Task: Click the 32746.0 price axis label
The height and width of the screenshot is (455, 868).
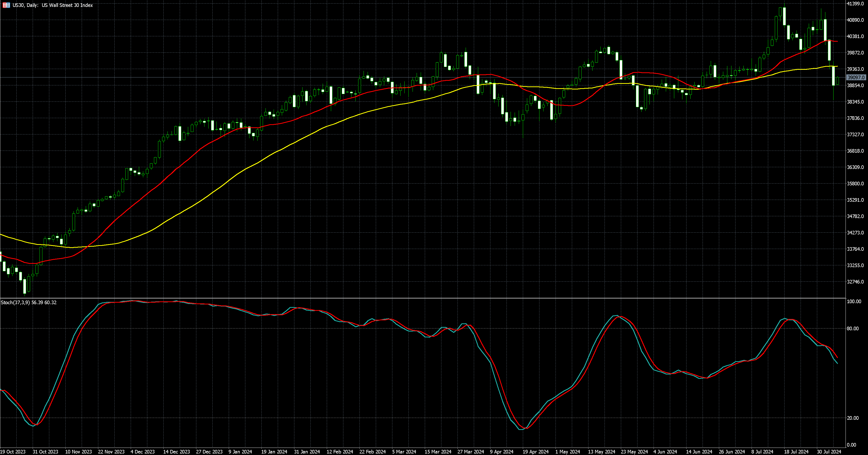Action: pyautogui.click(x=855, y=282)
